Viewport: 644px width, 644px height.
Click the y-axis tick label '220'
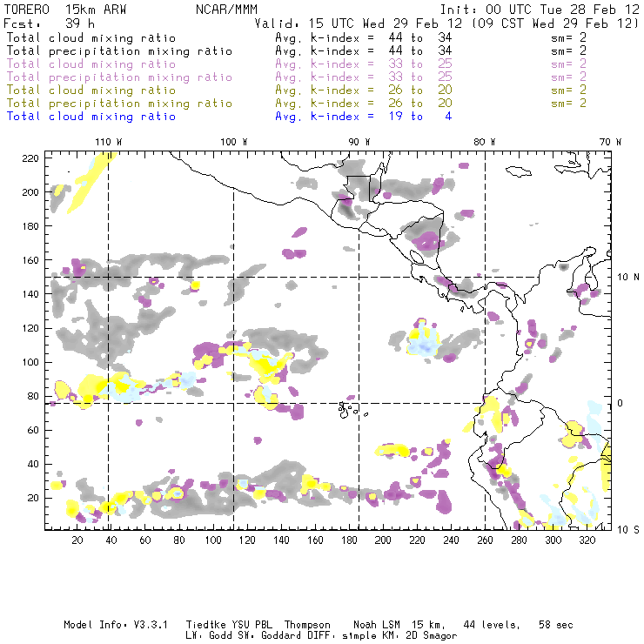coord(30,158)
